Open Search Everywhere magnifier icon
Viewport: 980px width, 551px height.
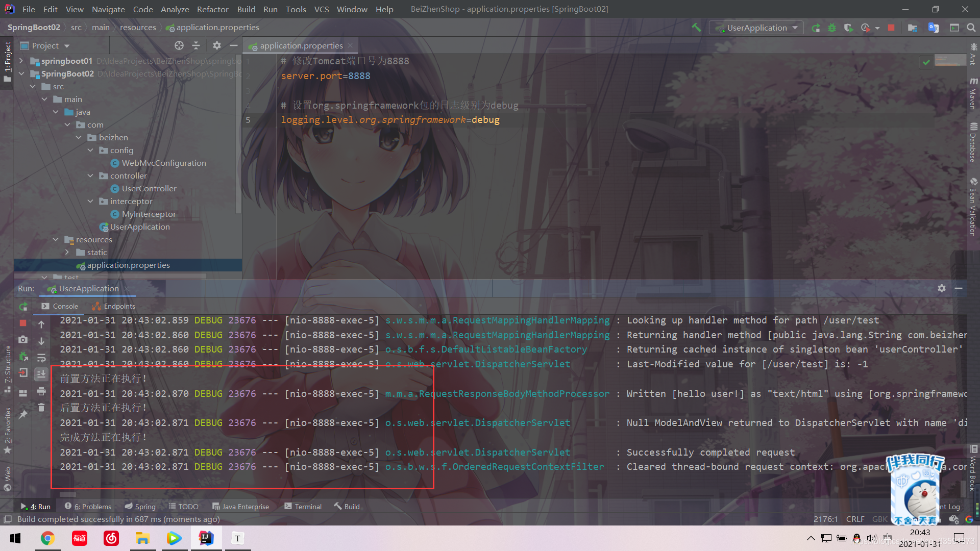tap(971, 28)
